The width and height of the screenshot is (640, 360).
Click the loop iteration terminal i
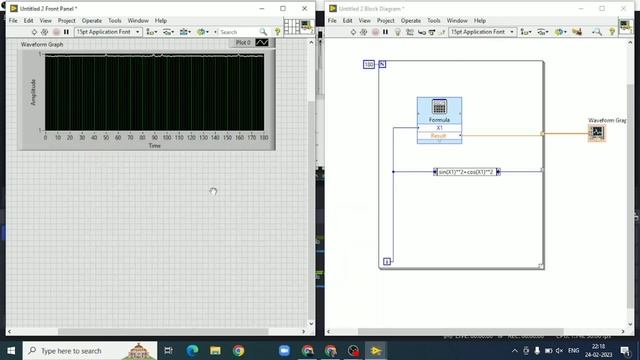point(387,261)
